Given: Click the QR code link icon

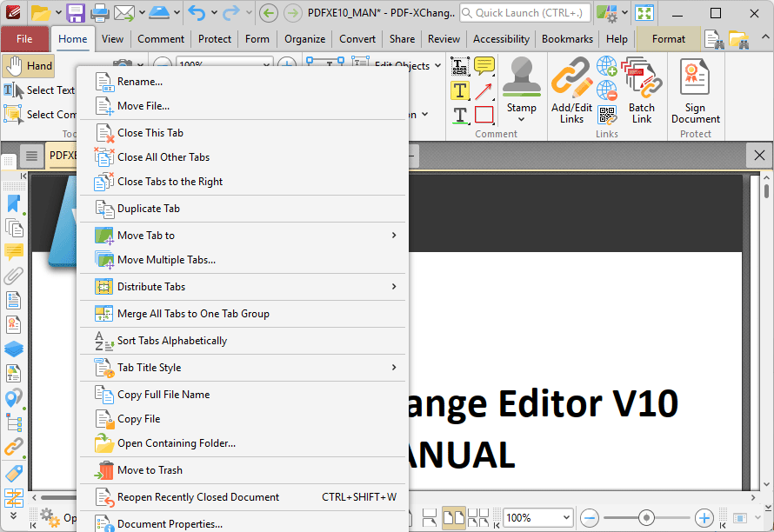Looking at the screenshot, I should pyautogui.click(x=607, y=115).
